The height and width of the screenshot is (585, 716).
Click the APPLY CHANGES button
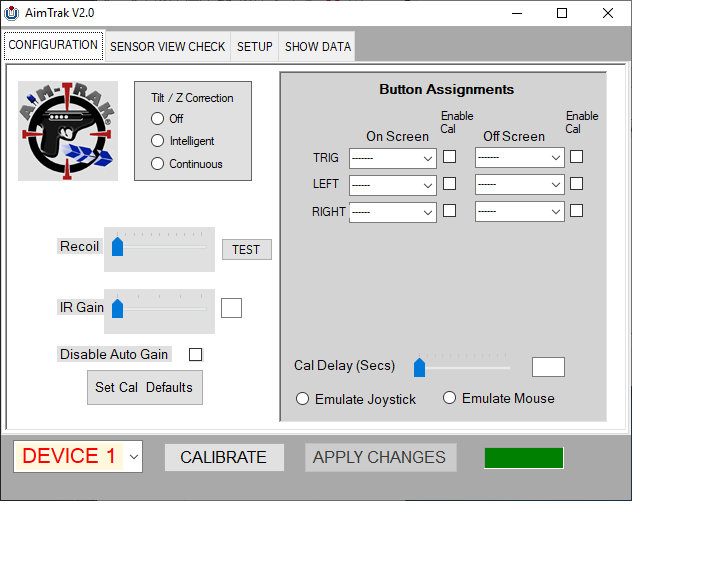[380, 457]
